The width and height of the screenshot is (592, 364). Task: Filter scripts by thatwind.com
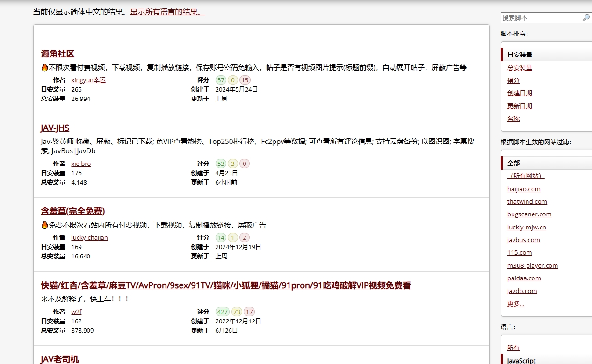tap(527, 201)
